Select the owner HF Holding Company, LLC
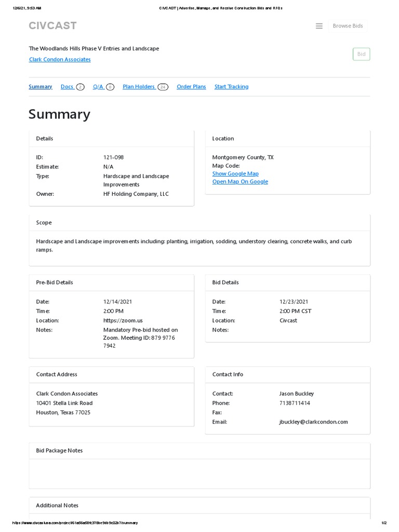The image size is (399, 532). click(x=136, y=194)
